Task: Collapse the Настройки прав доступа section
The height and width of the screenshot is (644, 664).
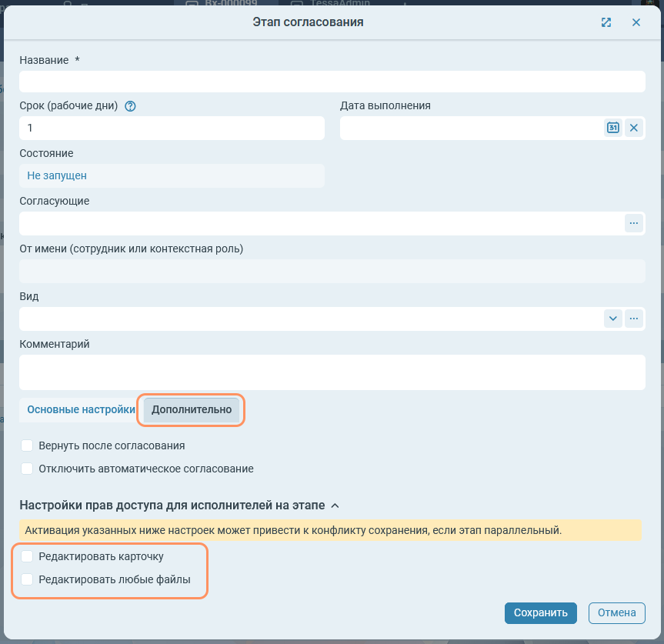Action: pos(335,506)
